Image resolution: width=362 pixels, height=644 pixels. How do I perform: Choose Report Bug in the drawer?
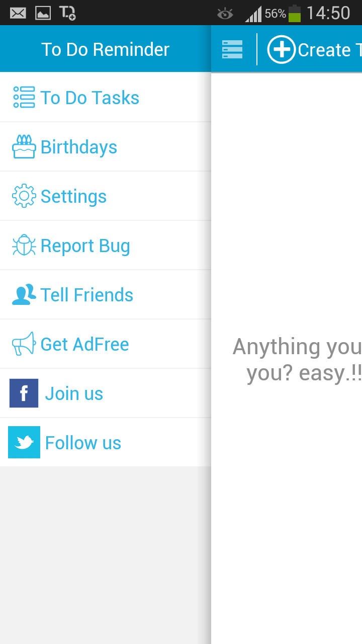[85, 246]
